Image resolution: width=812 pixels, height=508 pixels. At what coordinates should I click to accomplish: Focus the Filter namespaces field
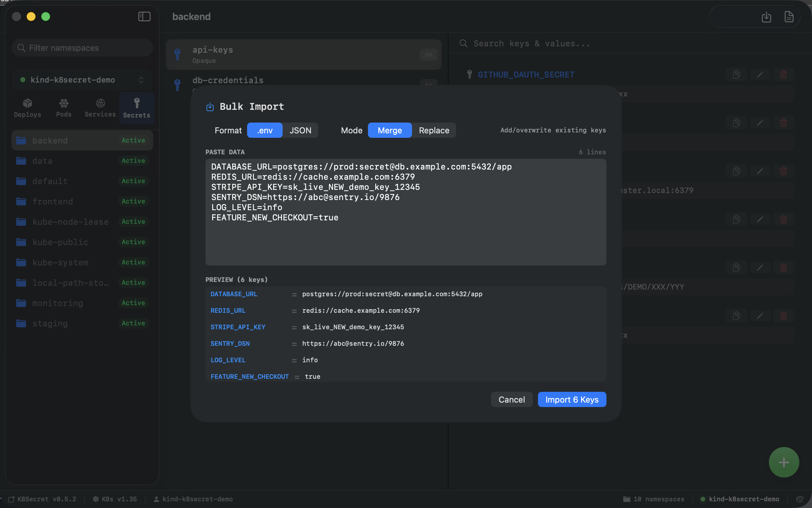coord(82,48)
